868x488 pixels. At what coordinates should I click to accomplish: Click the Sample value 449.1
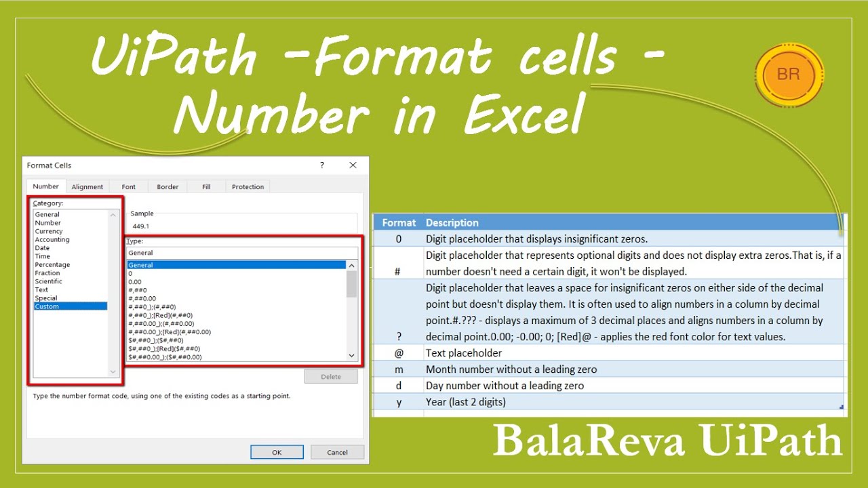point(142,226)
